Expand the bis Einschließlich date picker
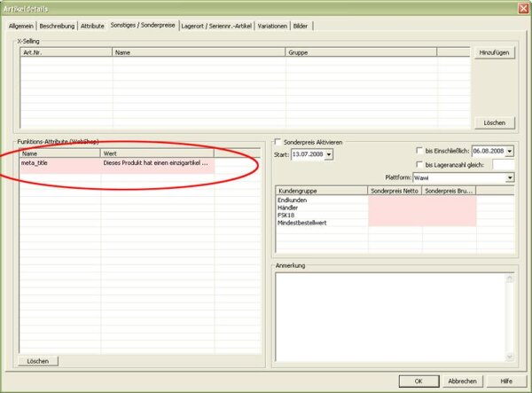 tap(510, 151)
